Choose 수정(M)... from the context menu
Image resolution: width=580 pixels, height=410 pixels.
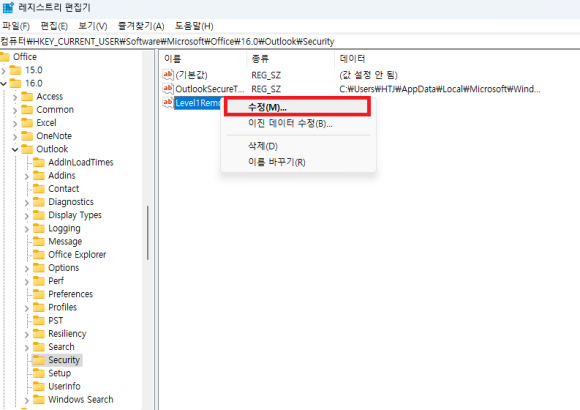(297, 107)
